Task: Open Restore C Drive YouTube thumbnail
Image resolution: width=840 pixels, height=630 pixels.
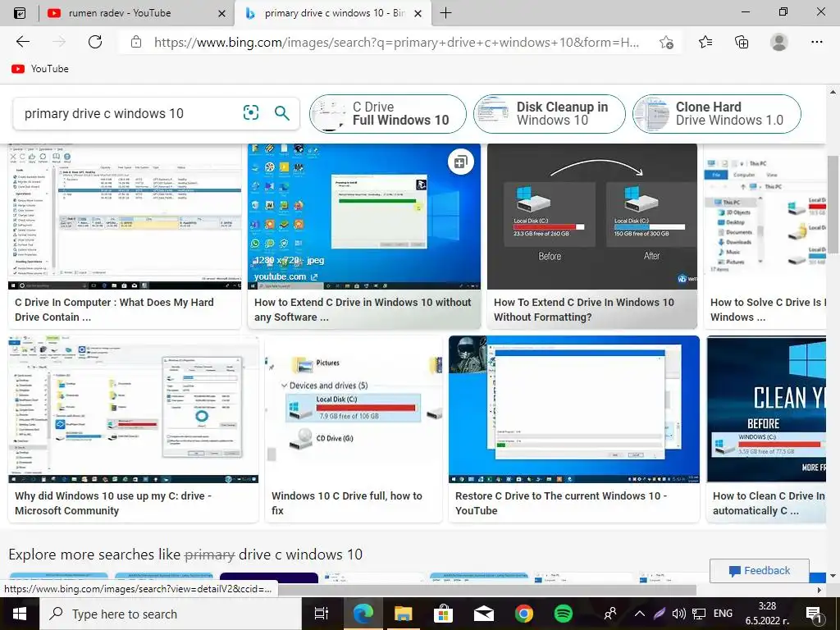Action: coord(573,409)
